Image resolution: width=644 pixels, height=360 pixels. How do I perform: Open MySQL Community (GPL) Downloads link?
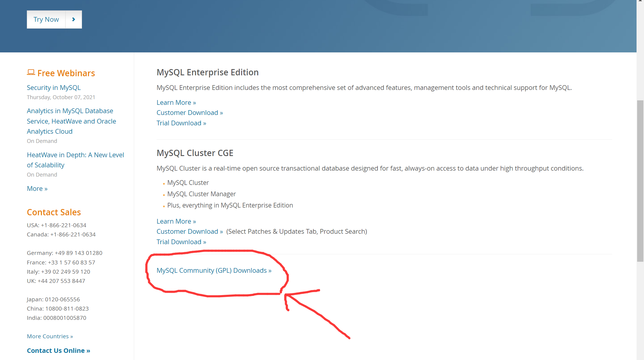tap(214, 270)
